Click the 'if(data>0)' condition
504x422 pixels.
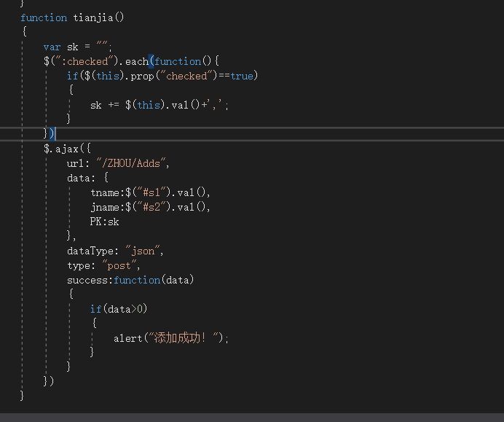(119, 309)
